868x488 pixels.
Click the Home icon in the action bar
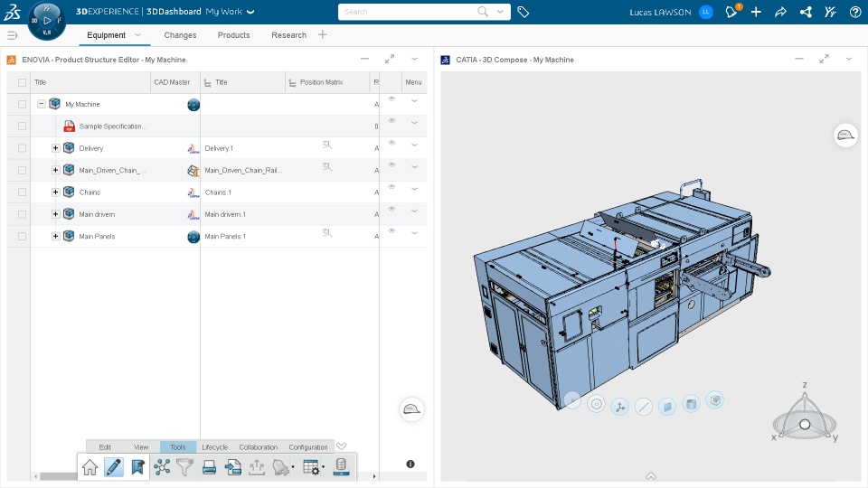(x=90, y=467)
